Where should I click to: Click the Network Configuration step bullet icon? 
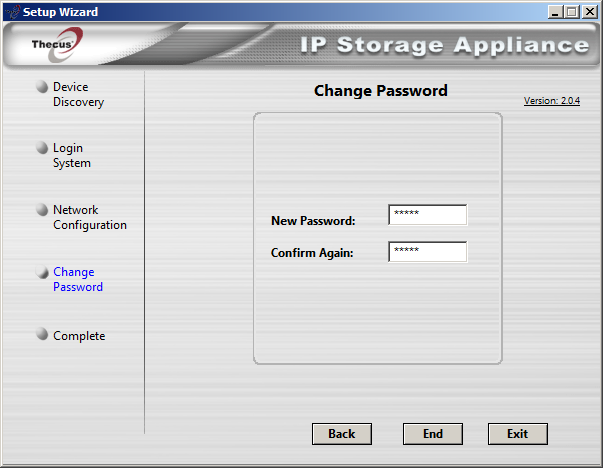pyautogui.click(x=42, y=210)
